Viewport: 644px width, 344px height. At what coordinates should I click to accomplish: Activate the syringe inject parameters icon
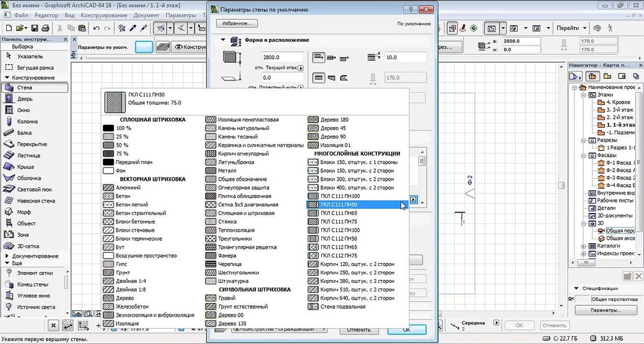(x=143, y=28)
